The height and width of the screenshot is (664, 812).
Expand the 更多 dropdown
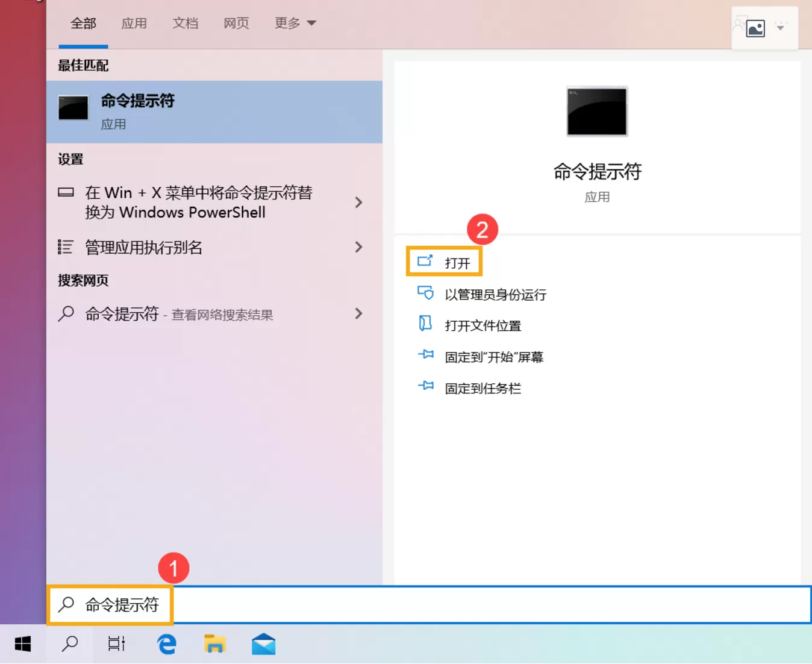(295, 23)
